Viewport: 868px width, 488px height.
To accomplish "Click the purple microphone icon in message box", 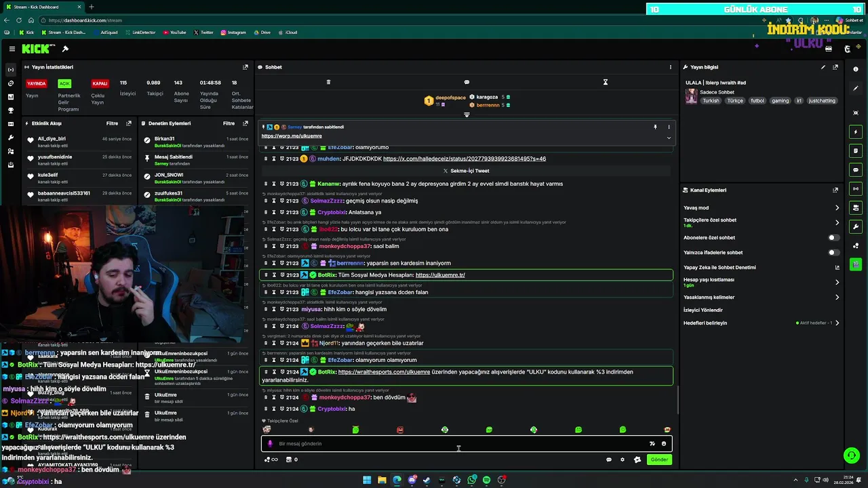I will click(x=270, y=444).
